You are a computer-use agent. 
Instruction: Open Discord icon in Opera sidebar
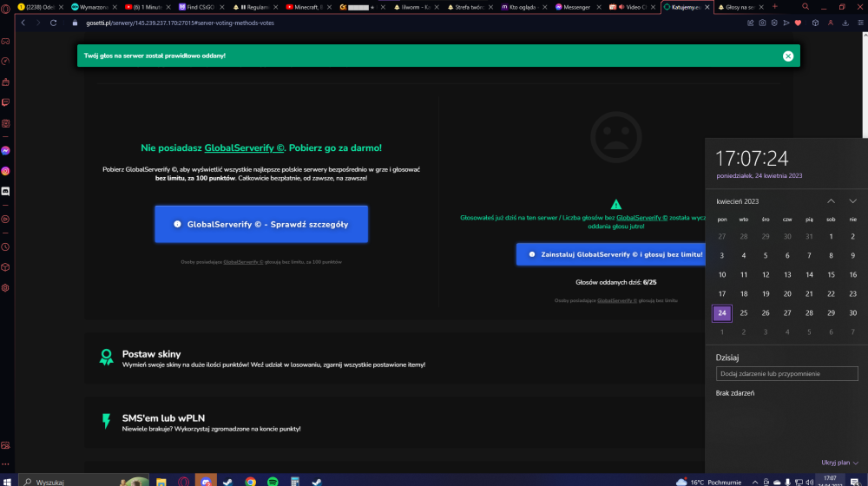[5, 192]
